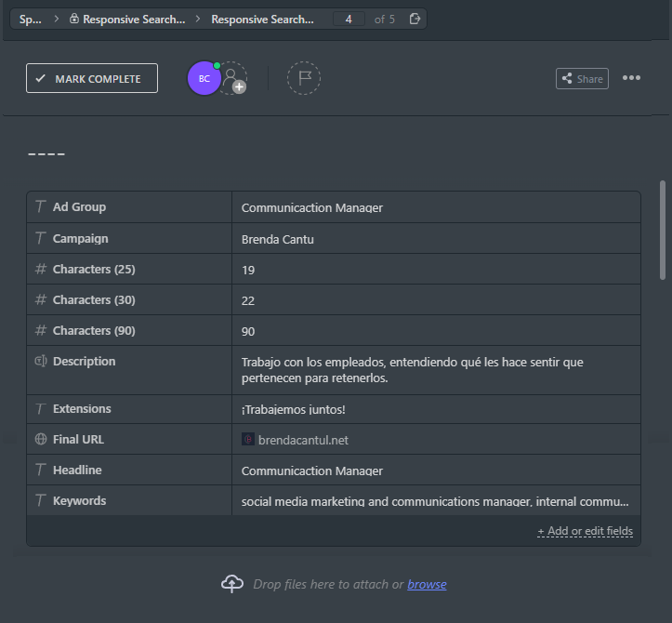The width and height of the screenshot is (672, 623).
Task: Click the move task icon in breadcrumb
Action: coord(415,19)
